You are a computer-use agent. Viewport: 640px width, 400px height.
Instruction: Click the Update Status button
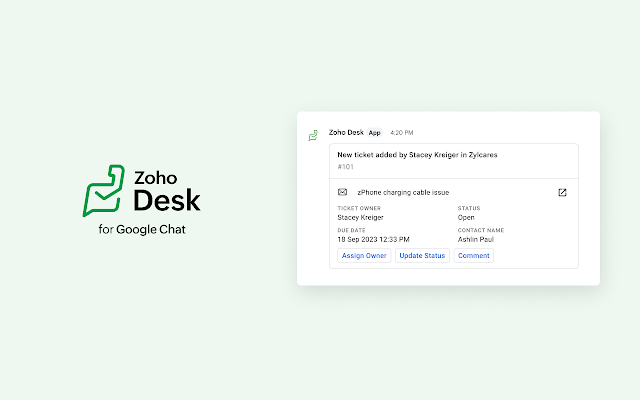pyautogui.click(x=422, y=256)
